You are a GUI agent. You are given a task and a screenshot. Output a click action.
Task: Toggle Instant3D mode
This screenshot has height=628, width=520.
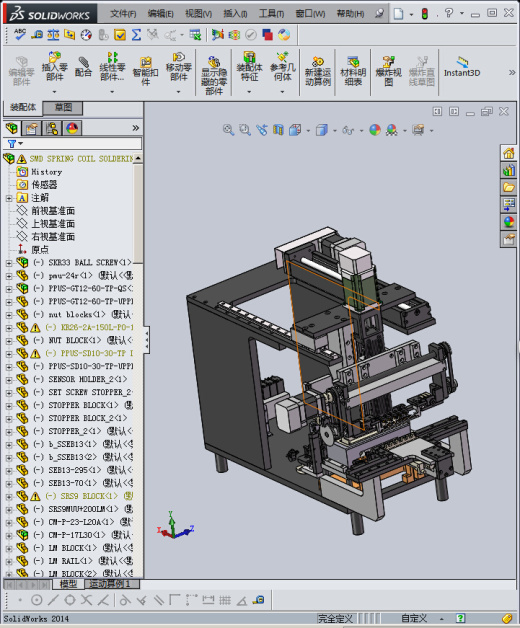[462, 67]
